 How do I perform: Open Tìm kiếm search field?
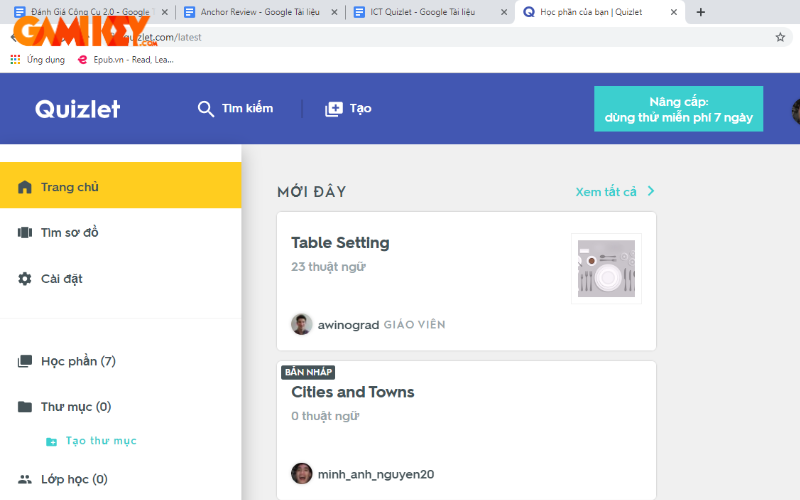point(236,109)
